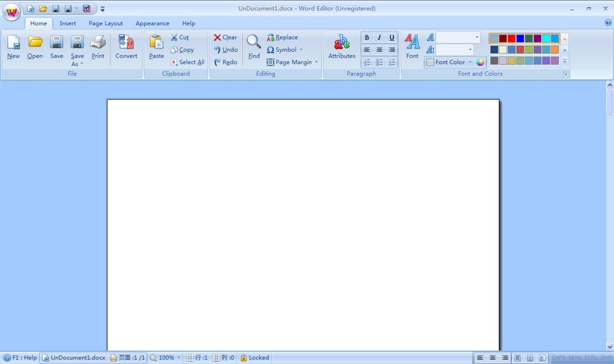Open quick access toolbar customize arrow
This screenshot has height=364, width=614.
click(x=102, y=9)
